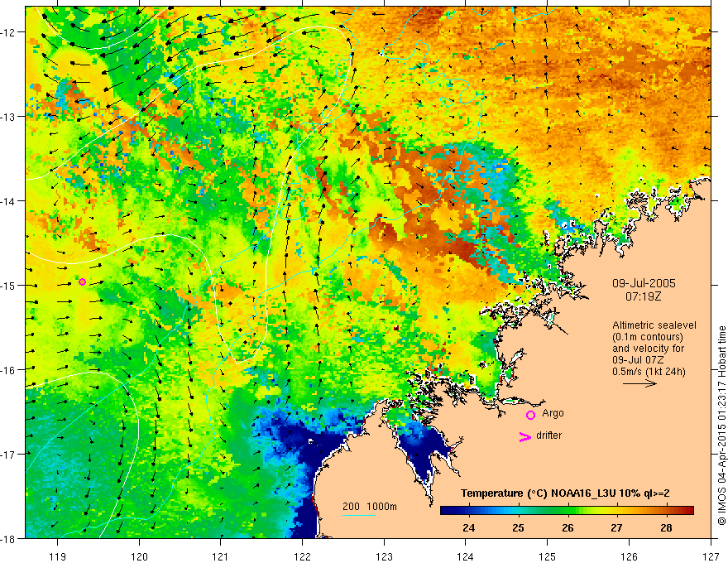Select the '07:19Z' time label

[x=643, y=296]
